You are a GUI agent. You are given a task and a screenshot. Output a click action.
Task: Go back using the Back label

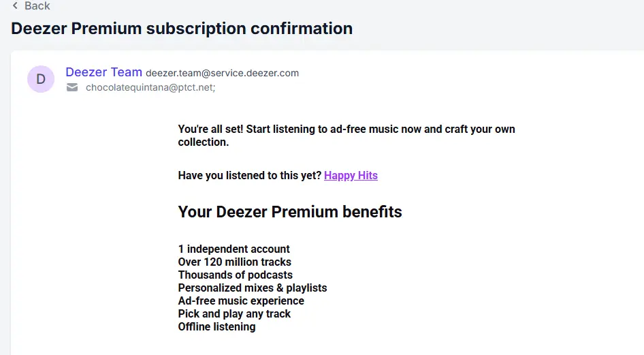point(37,5)
